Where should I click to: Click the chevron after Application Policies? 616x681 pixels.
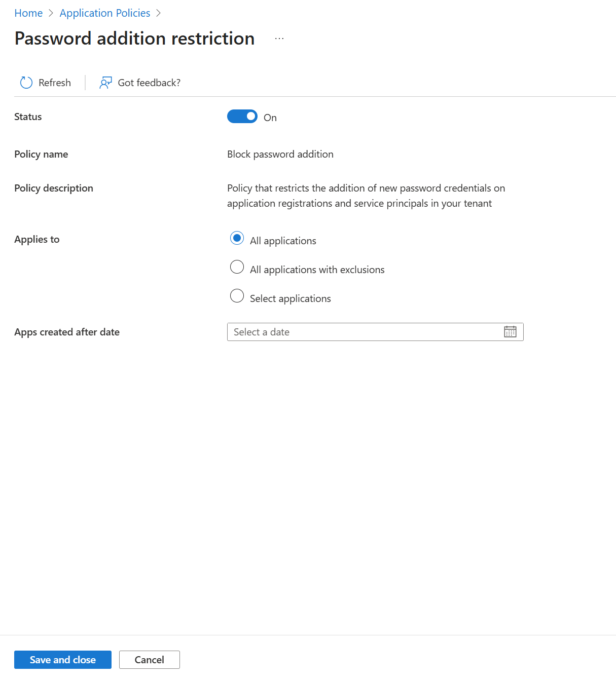(158, 13)
